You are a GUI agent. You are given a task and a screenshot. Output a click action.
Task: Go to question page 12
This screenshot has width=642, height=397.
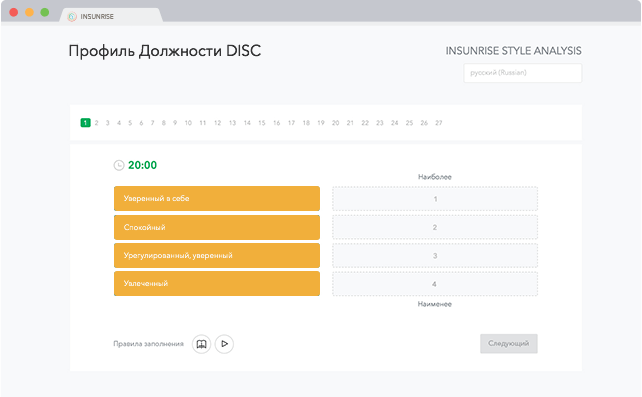(x=217, y=123)
